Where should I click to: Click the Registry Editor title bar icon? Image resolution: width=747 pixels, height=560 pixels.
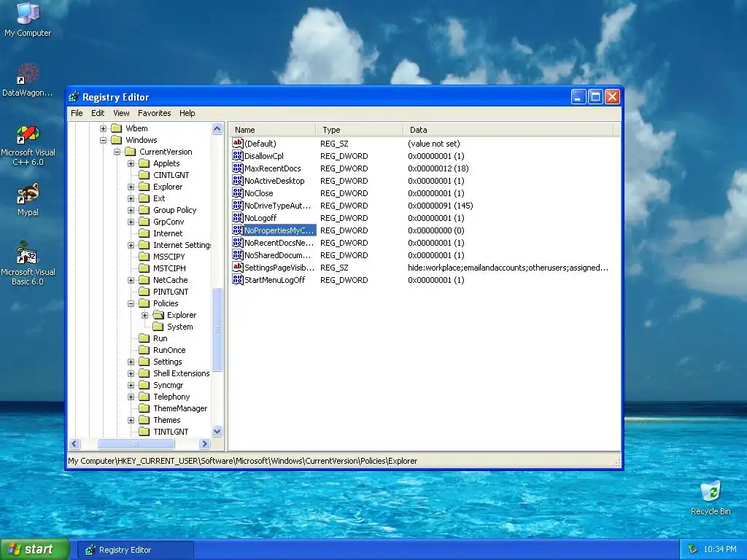[74, 97]
